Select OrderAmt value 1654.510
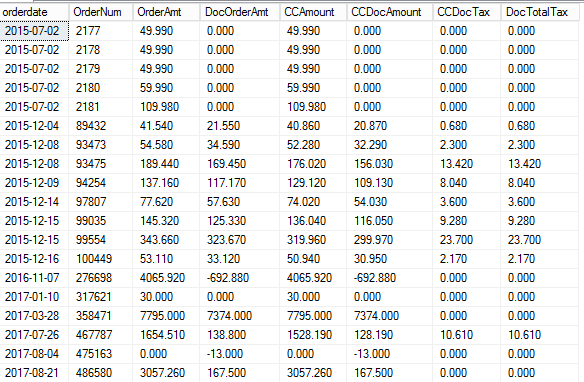584x382 pixels. pyautogui.click(x=166, y=335)
